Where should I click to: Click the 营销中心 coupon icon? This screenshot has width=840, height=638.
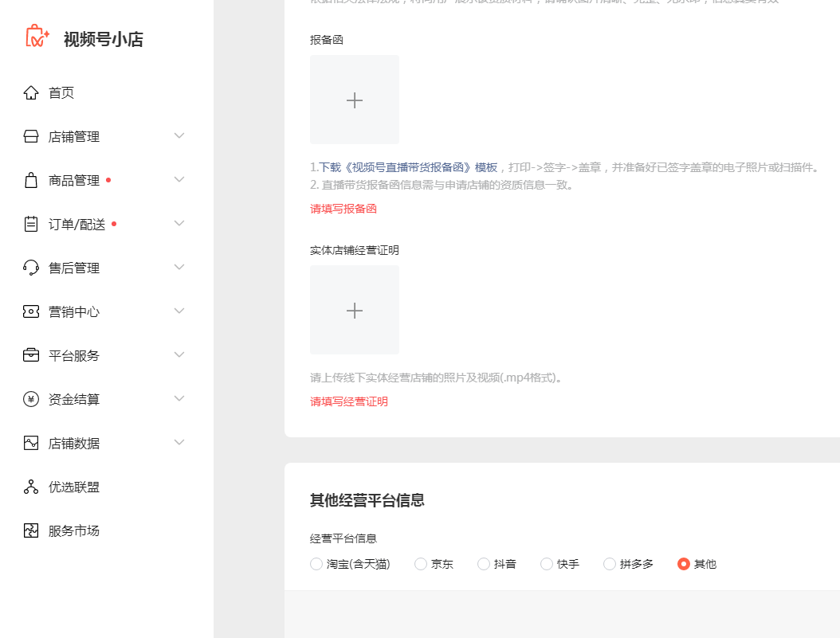point(31,311)
